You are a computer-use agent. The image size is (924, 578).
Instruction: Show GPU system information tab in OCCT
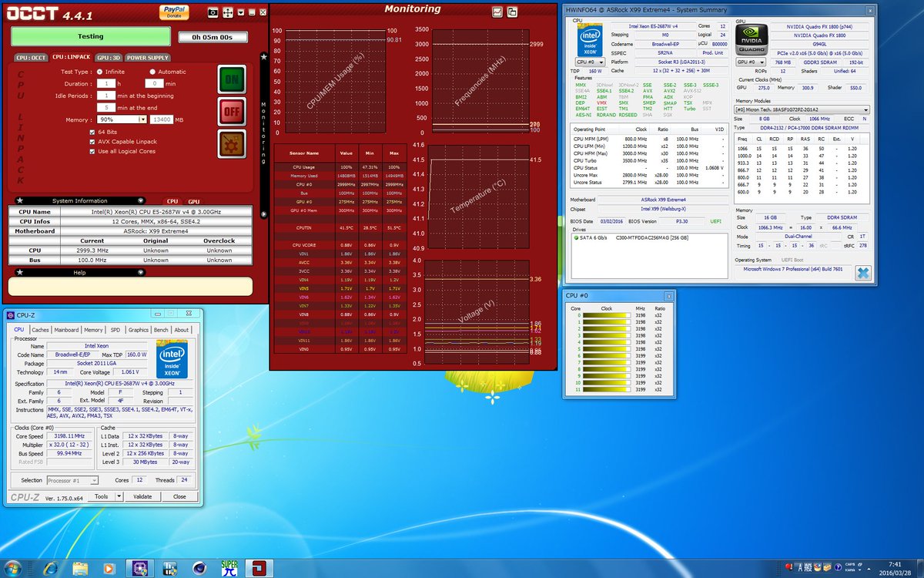click(194, 200)
